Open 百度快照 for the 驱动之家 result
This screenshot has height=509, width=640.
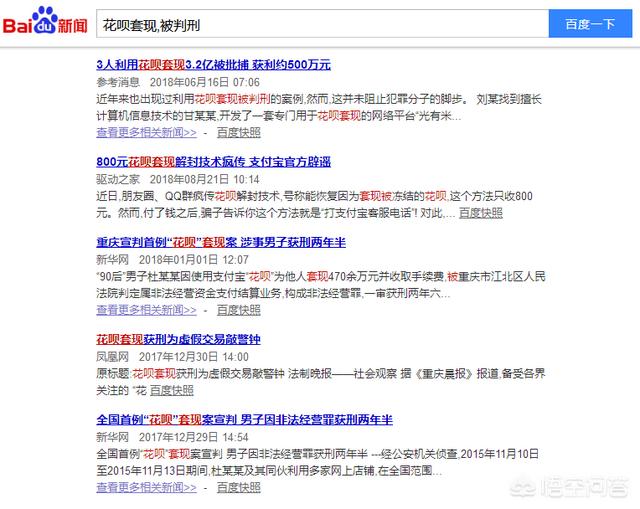pos(480,213)
